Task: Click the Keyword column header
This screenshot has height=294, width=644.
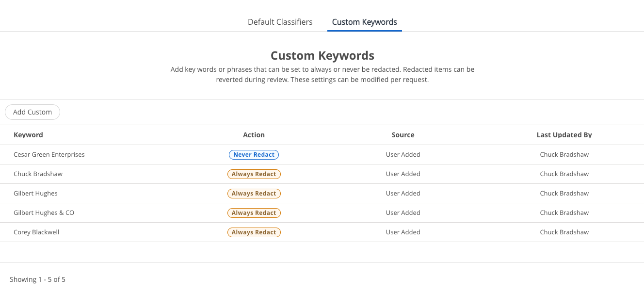Action: click(x=28, y=135)
